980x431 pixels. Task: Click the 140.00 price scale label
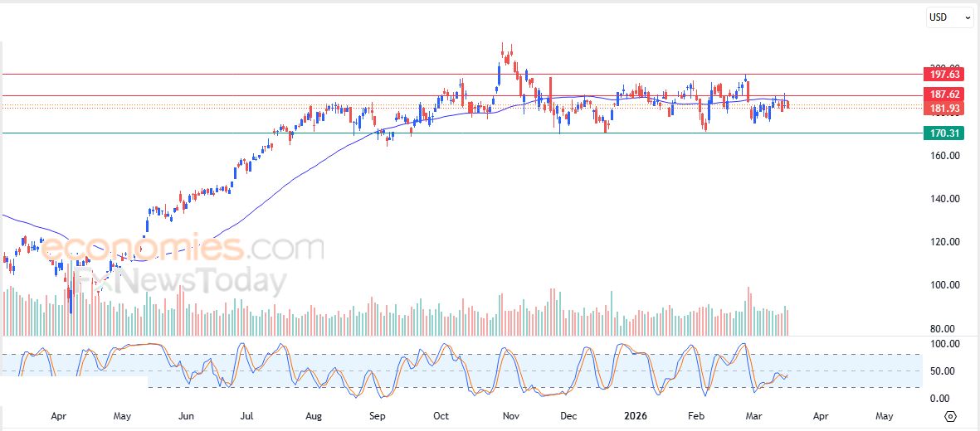(x=944, y=199)
